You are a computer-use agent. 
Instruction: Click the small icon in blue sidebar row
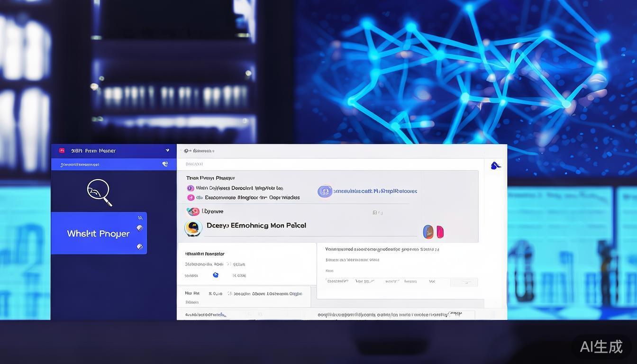click(x=165, y=164)
